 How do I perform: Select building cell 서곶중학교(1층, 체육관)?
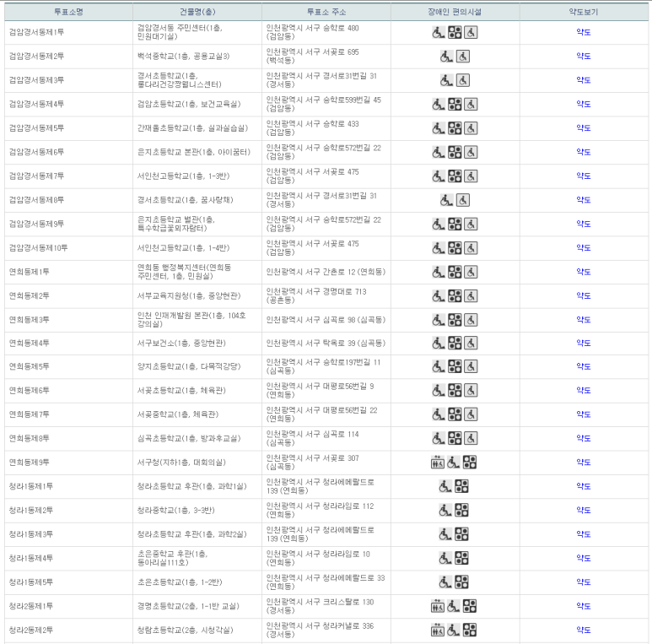(178, 414)
